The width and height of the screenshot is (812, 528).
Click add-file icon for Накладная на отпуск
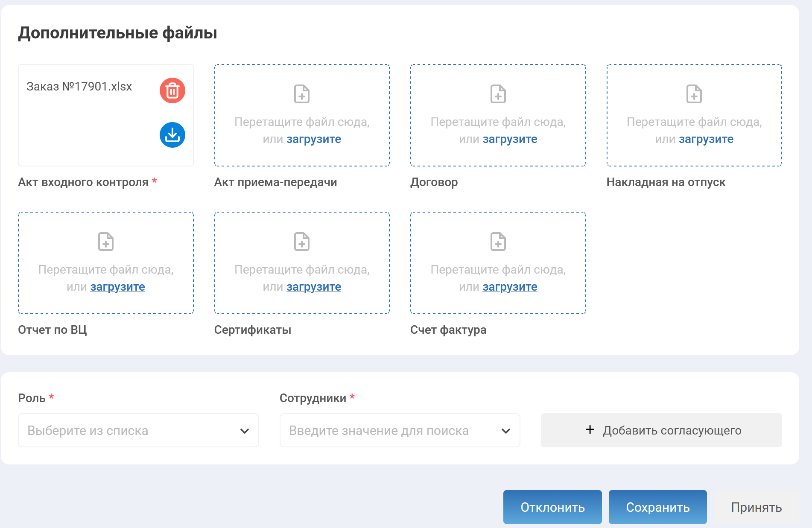point(694,94)
